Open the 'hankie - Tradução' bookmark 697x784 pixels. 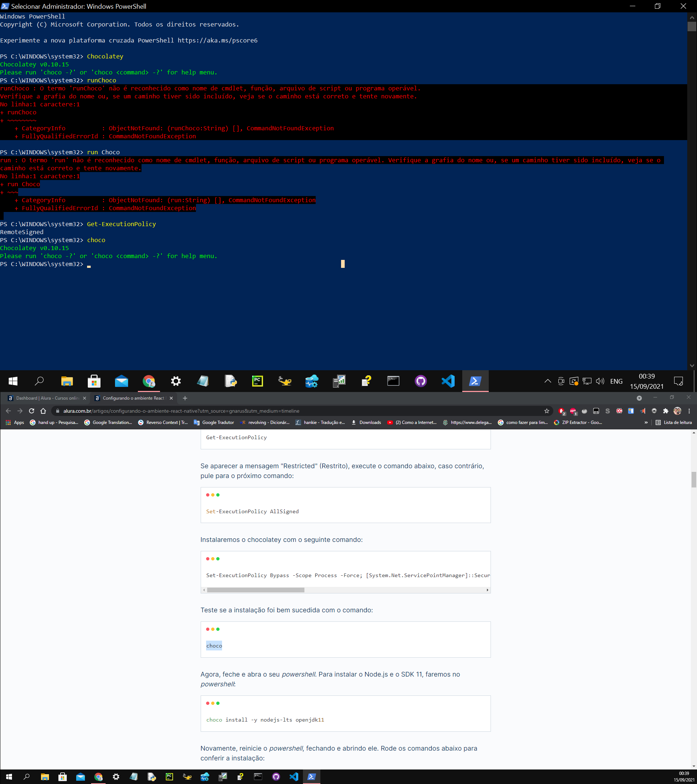[x=320, y=422]
